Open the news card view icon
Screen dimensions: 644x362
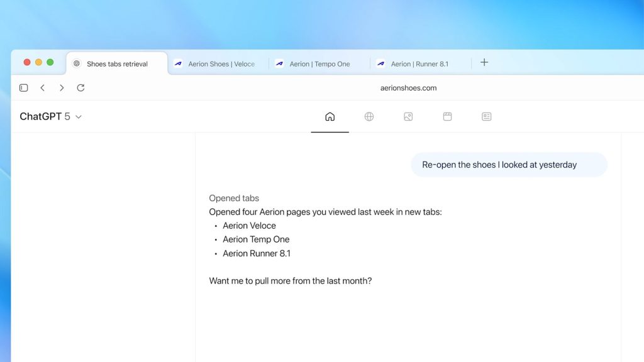click(486, 117)
